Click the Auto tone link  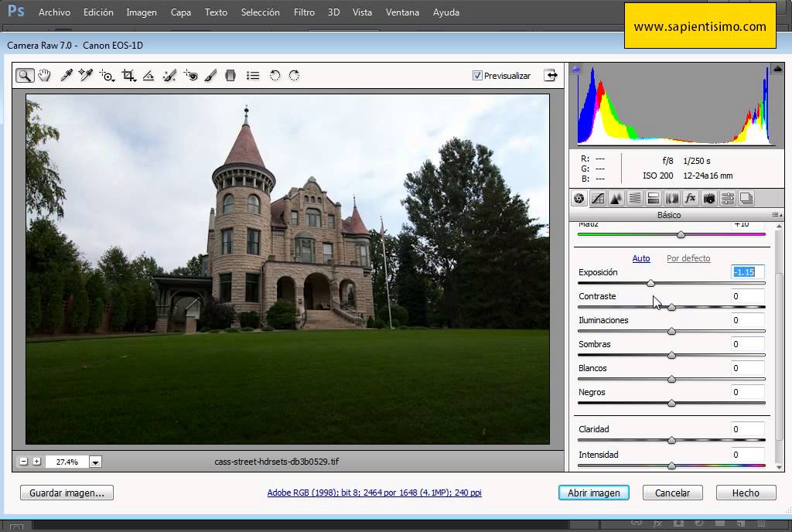point(641,258)
